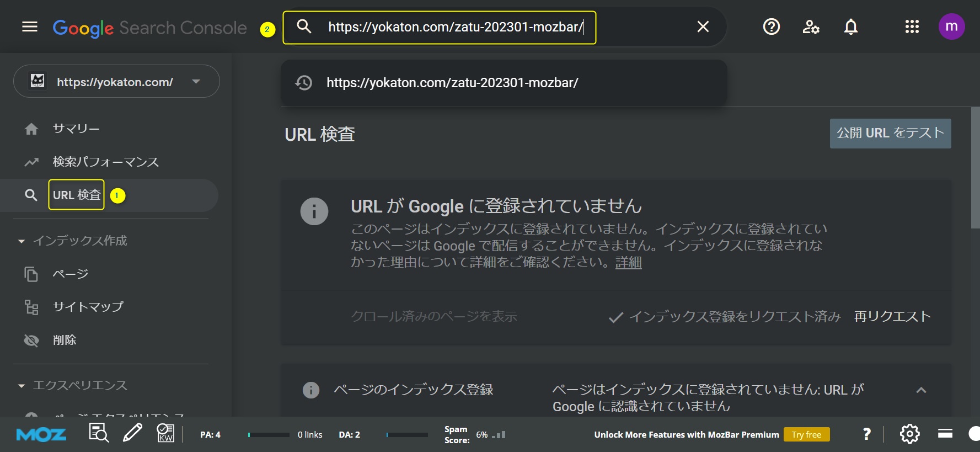Click the home icon beside サマリー
The height and width of the screenshot is (452, 980).
[x=31, y=129]
